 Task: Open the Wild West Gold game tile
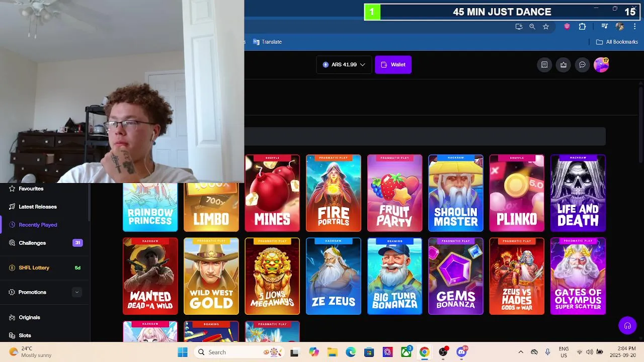pyautogui.click(x=211, y=276)
